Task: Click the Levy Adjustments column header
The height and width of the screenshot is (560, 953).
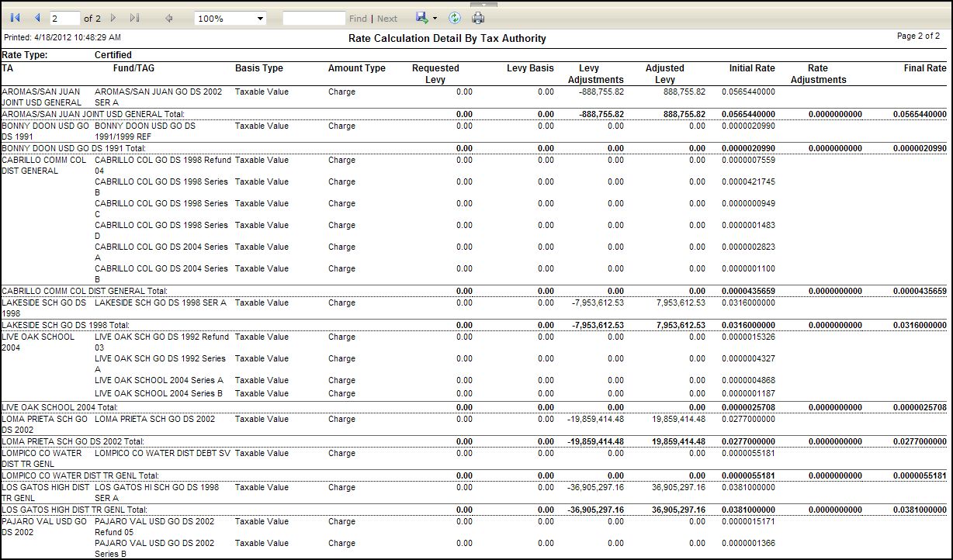Action: (595, 74)
